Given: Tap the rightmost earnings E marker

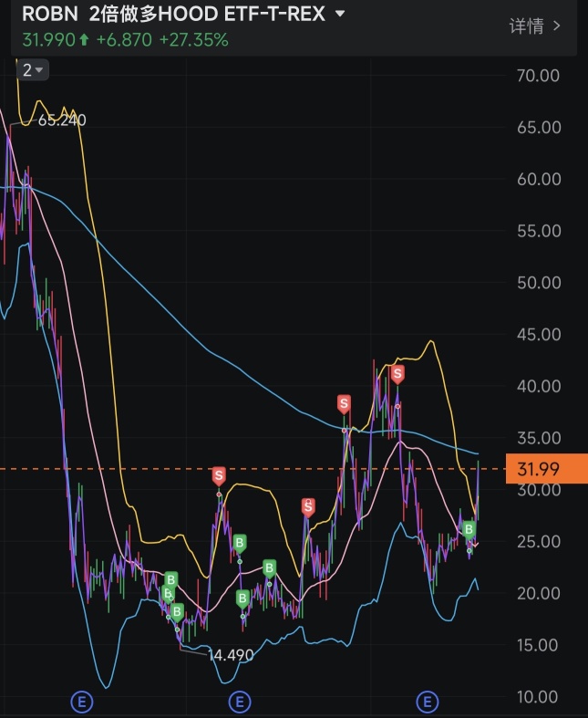Looking at the screenshot, I should 428,702.
